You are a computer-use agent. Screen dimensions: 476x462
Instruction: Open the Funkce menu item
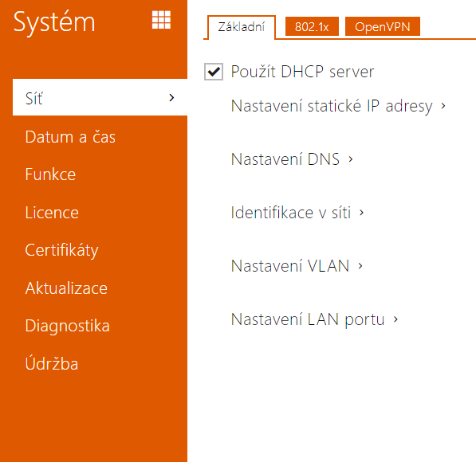click(50, 174)
